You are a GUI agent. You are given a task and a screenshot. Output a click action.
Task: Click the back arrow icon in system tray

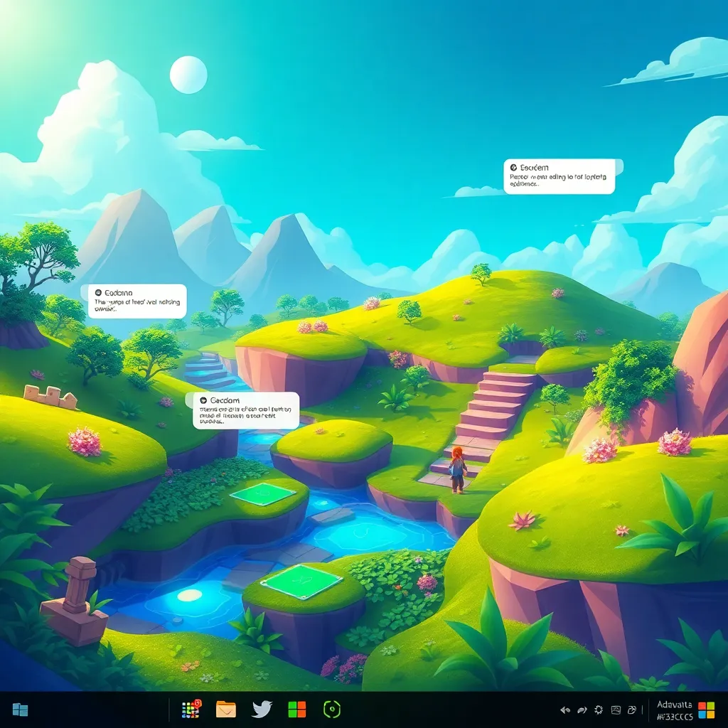click(565, 710)
